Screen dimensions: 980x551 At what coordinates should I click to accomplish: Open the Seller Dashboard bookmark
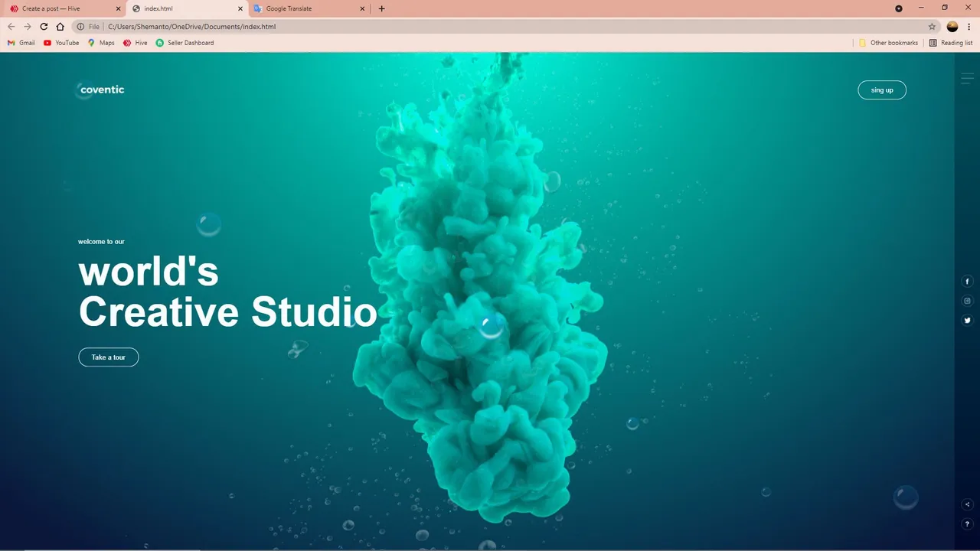[x=185, y=43]
